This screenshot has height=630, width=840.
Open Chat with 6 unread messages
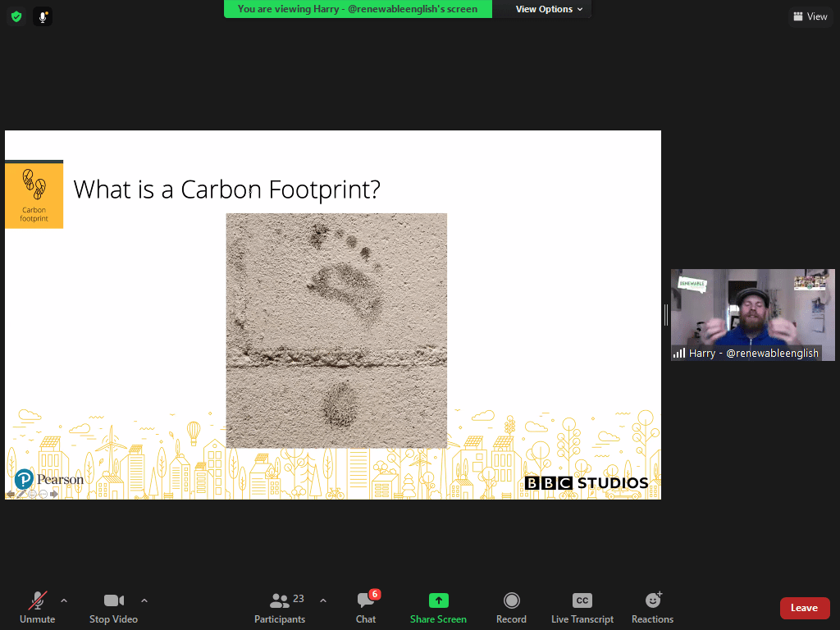pos(366,607)
